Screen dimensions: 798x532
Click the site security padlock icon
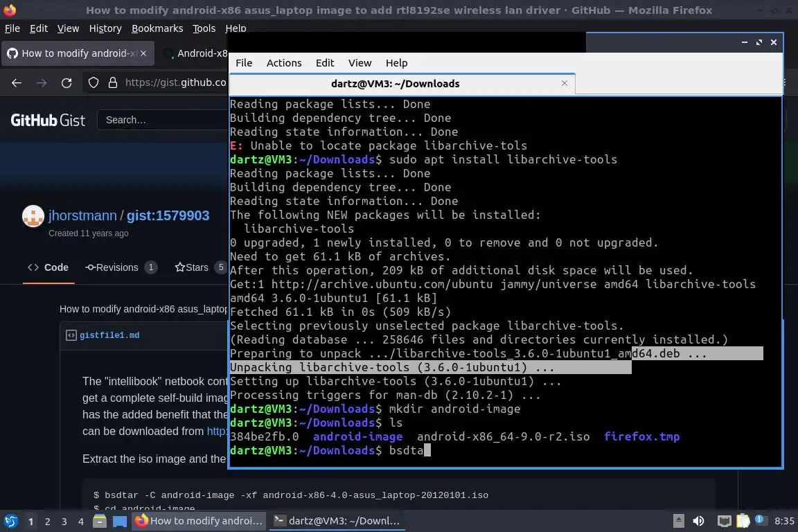tap(113, 82)
